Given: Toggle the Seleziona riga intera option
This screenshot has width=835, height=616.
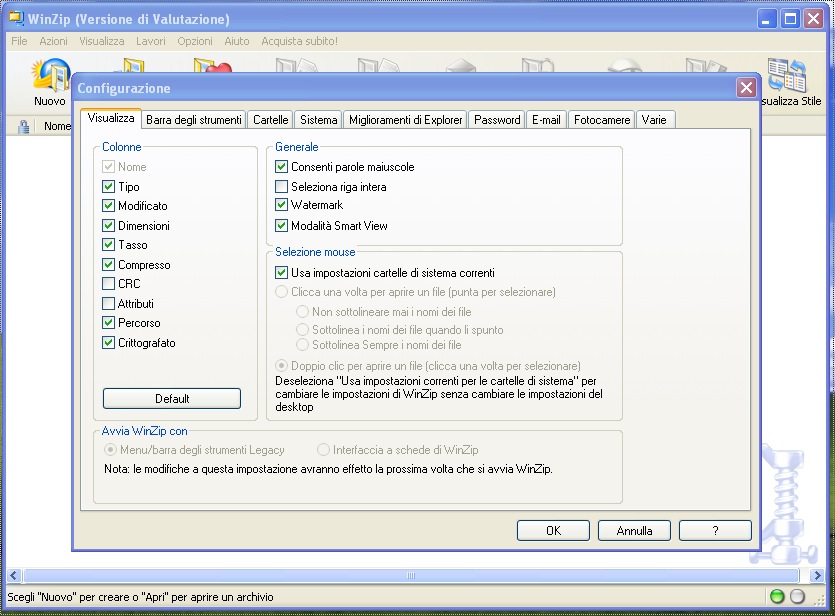Looking at the screenshot, I should pos(281,187).
